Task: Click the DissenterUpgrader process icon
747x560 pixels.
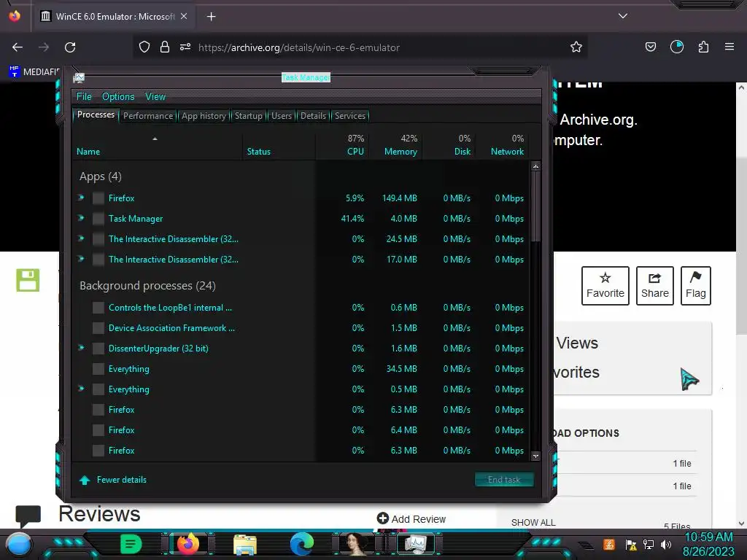Action: tap(98, 348)
